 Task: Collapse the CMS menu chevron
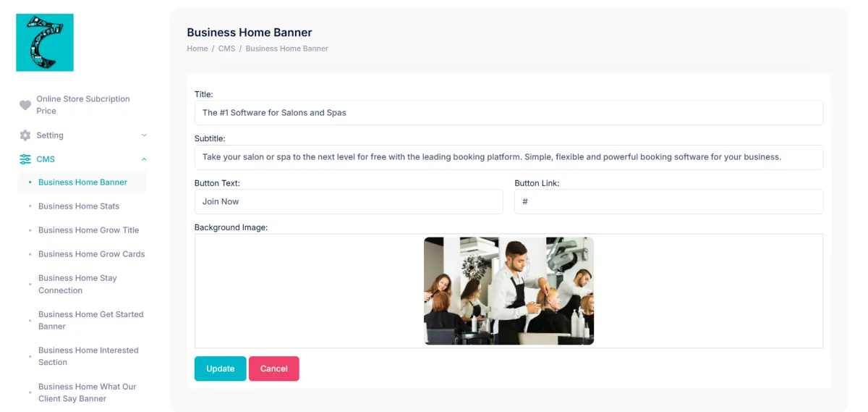pos(144,159)
